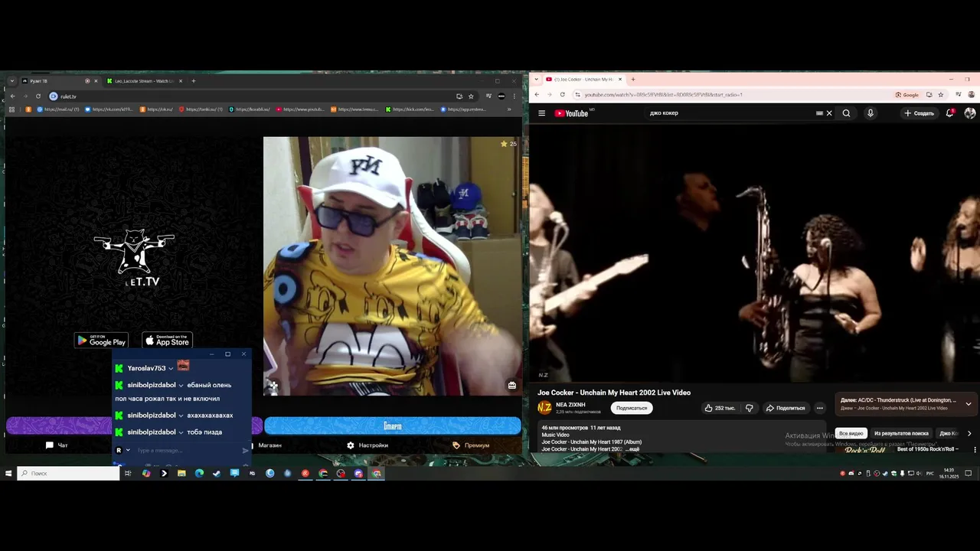Image resolution: width=980 pixels, height=551 pixels.
Task: Start voice search with the microphone icon
Action: [870, 113]
